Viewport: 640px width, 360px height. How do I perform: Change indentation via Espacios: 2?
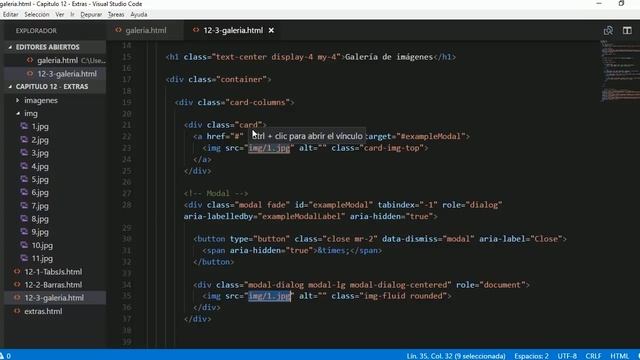click(531, 356)
